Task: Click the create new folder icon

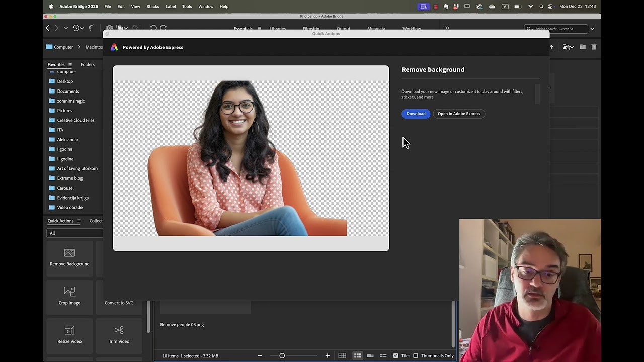Action: click(583, 47)
